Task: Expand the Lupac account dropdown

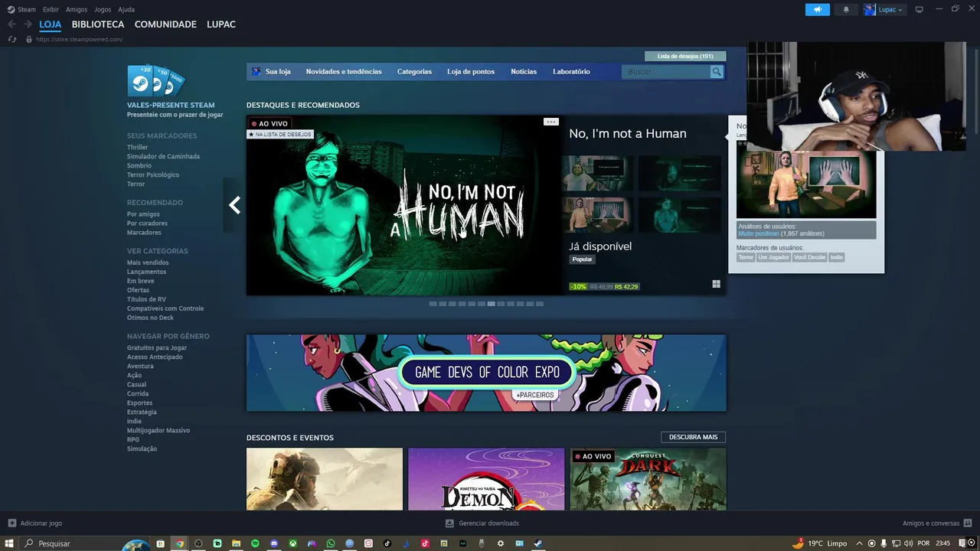Action: 884,9
